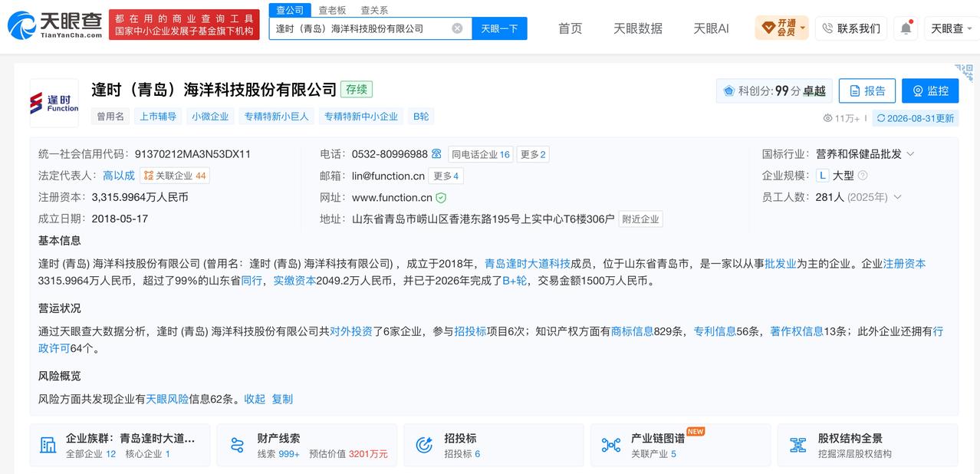Click the 联系我们 button

pyautogui.click(x=850, y=28)
